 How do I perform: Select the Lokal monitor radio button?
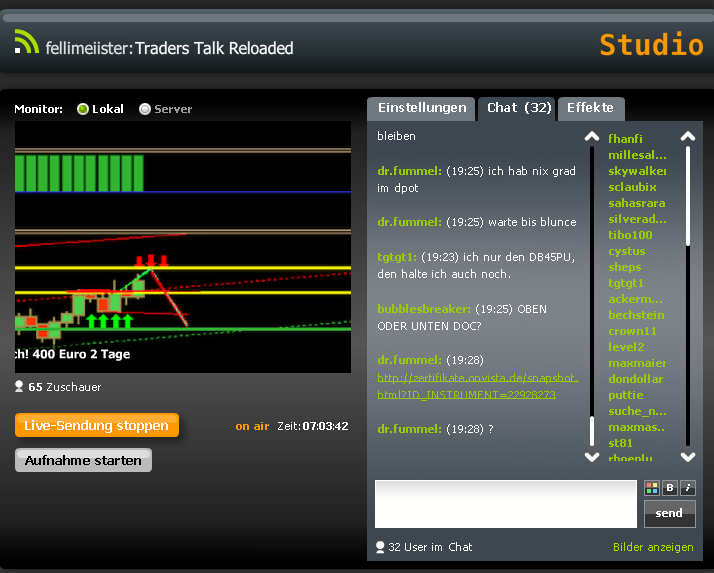click(x=83, y=109)
